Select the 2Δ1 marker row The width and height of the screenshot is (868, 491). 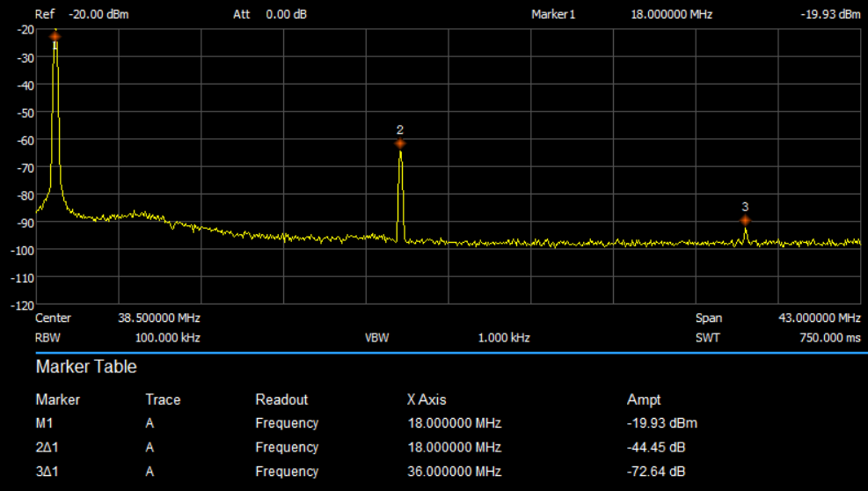pos(47,447)
